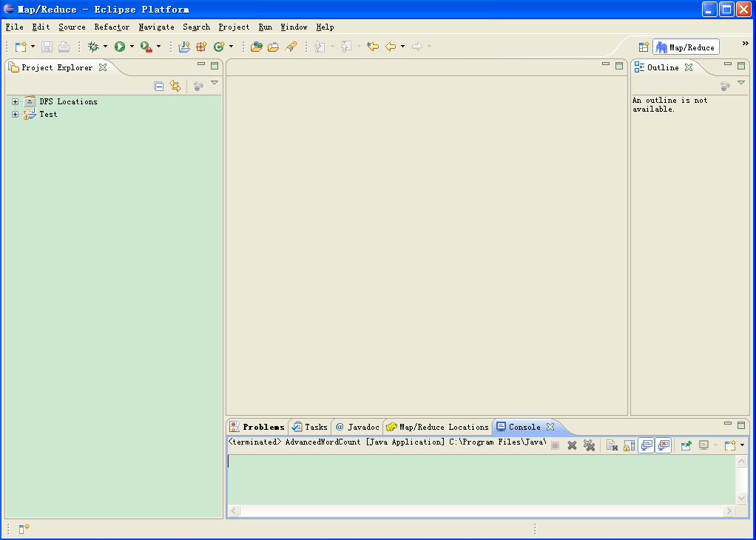Toggle show console on standard output change
756x540 pixels.
[647, 445]
